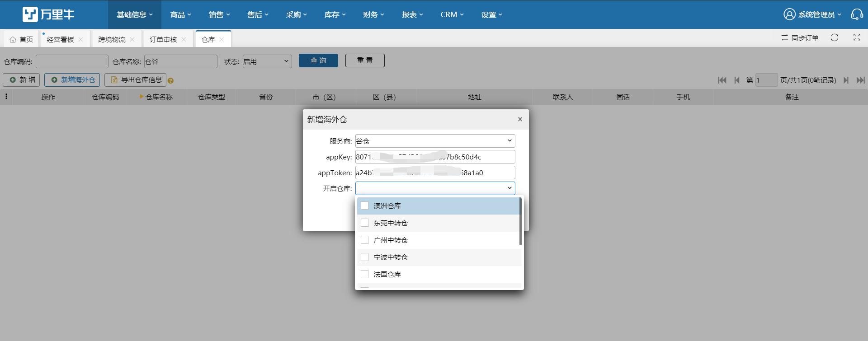The image size is (868, 341).
Task: Close the 订单审核 tab
Action: point(184,39)
